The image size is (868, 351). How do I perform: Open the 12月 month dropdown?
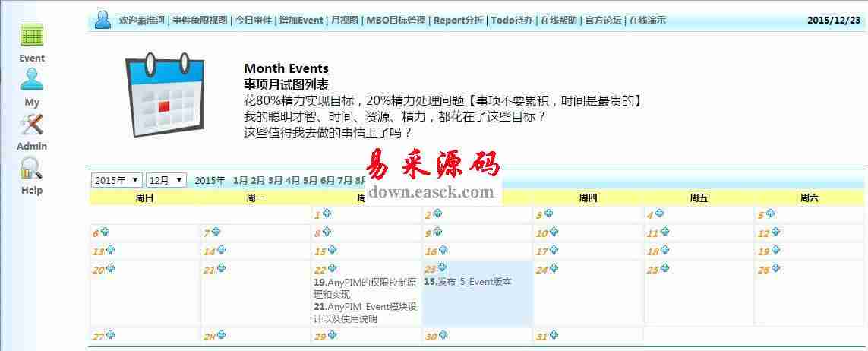tap(166, 180)
